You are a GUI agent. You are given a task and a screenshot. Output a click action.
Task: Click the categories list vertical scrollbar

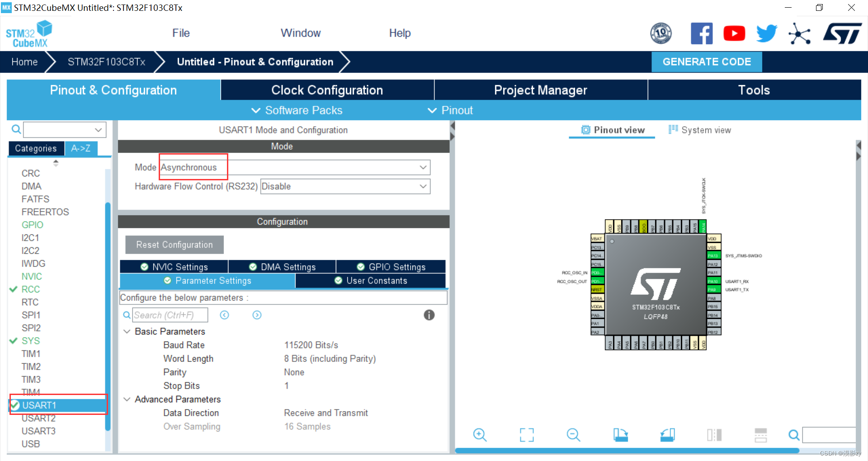coord(108,316)
